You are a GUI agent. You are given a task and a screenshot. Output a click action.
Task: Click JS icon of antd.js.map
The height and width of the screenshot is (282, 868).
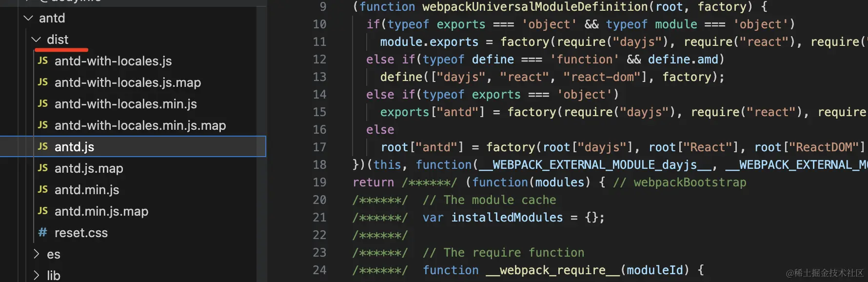tap(43, 168)
